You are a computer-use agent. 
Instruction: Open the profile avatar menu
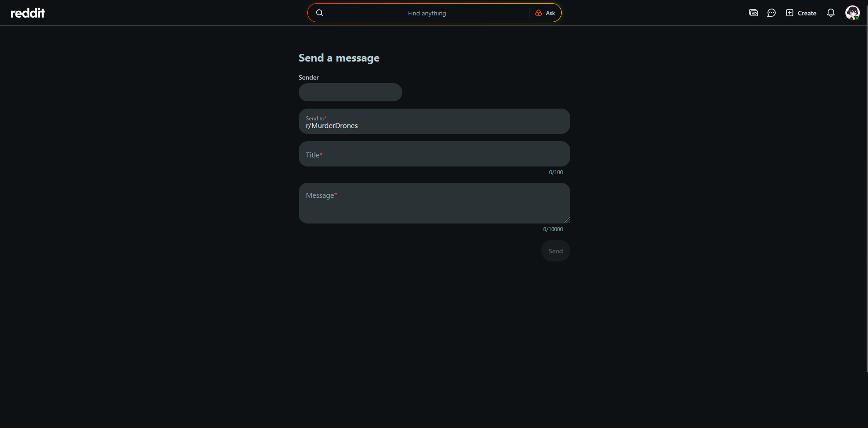[x=853, y=12]
